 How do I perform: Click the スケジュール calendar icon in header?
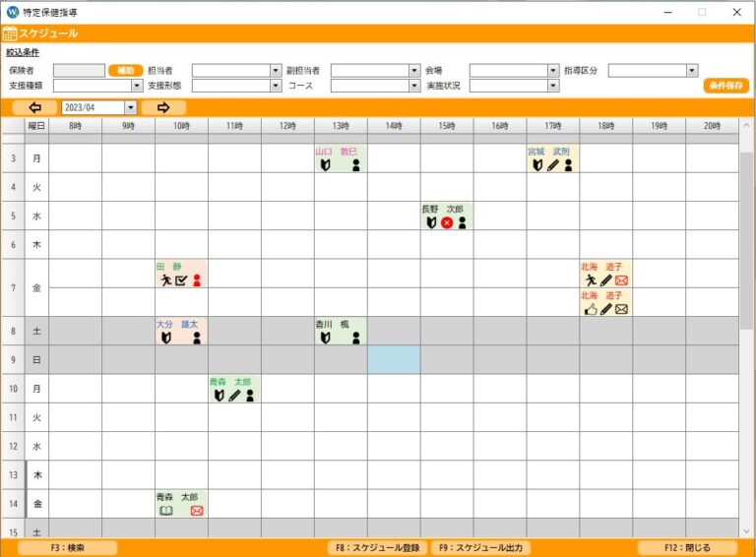[10, 33]
